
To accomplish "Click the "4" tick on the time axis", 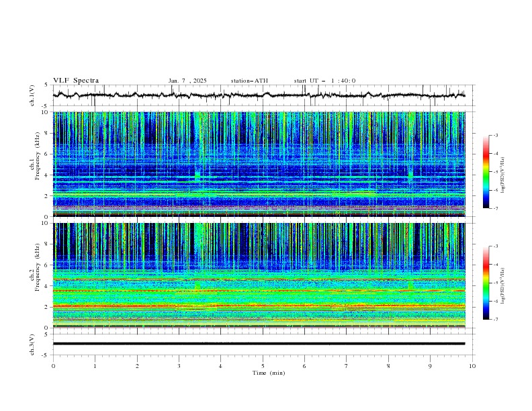I will pos(220,366).
